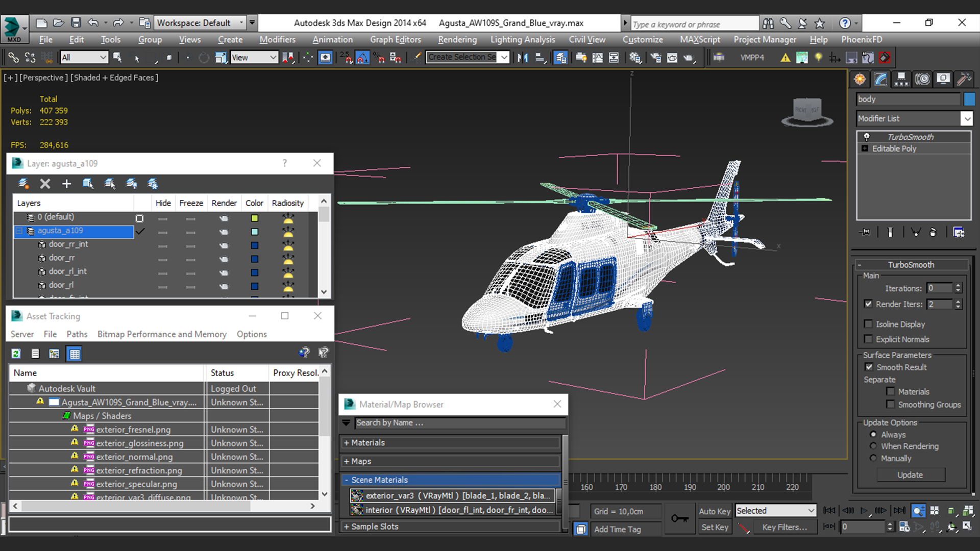Image resolution: width=980 pixels, height=551 pixels.
Task: Open the Modifiers menu
Action: [x=277, y=39]
